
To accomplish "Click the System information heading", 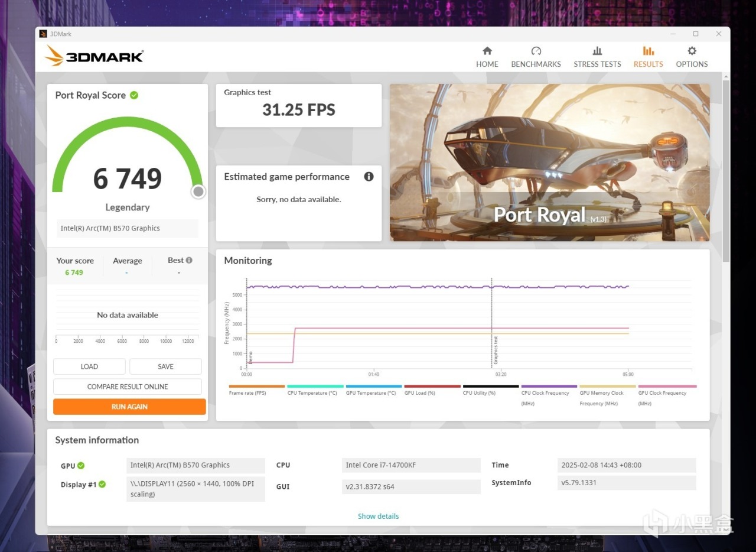I will (x=97, y=440).
